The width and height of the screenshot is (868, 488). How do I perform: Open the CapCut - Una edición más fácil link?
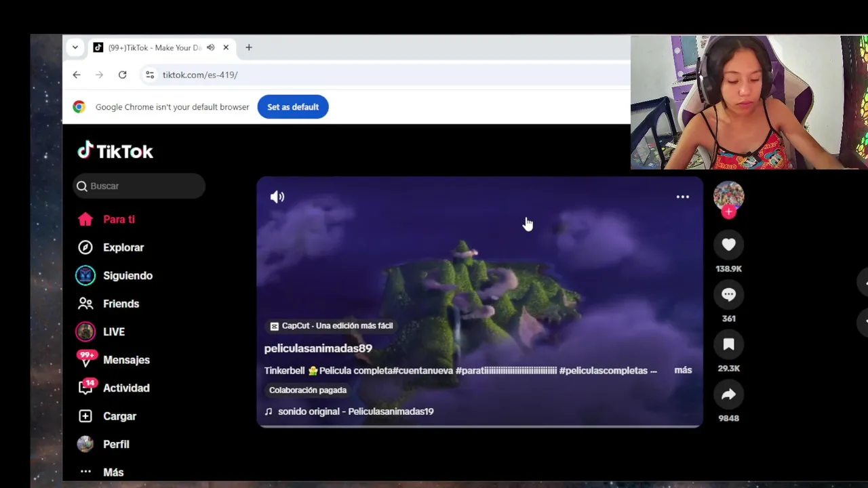(x=331, y=326)
